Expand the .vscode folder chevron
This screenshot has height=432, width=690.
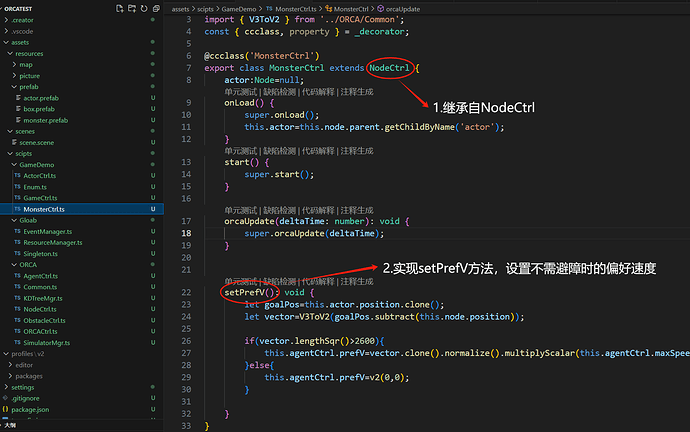[x=6, y=31]
